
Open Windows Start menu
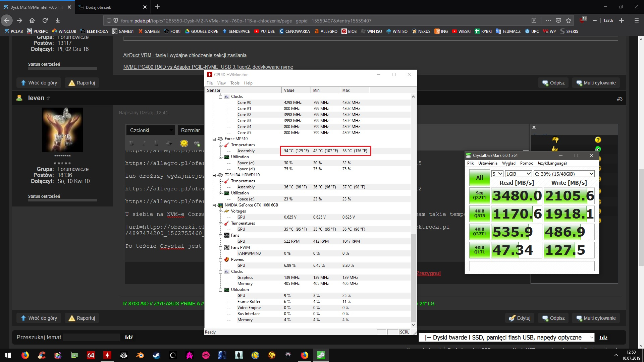click(8, 355)
